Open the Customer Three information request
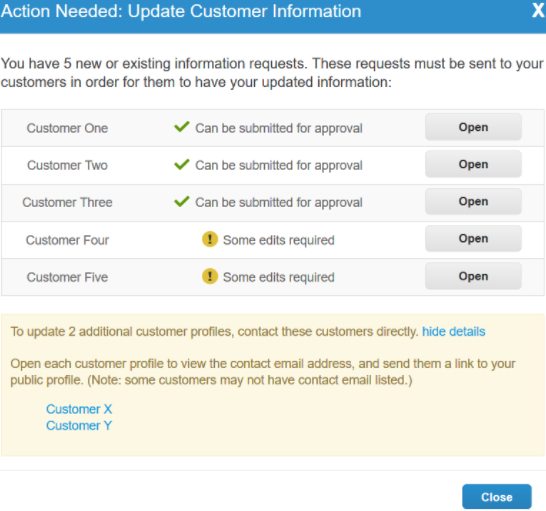Viewport: 546px width, 511px height. point(473,201)
